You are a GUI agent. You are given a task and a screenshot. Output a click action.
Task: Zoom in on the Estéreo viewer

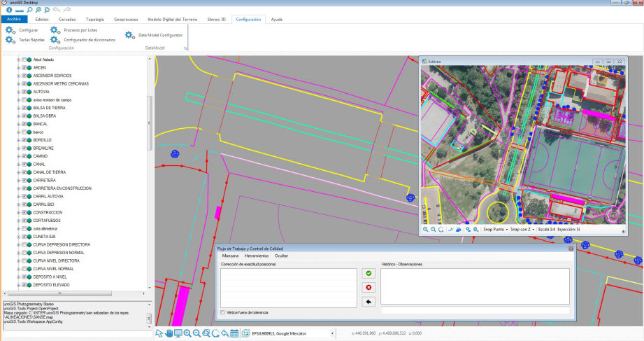tap(426, 229)
